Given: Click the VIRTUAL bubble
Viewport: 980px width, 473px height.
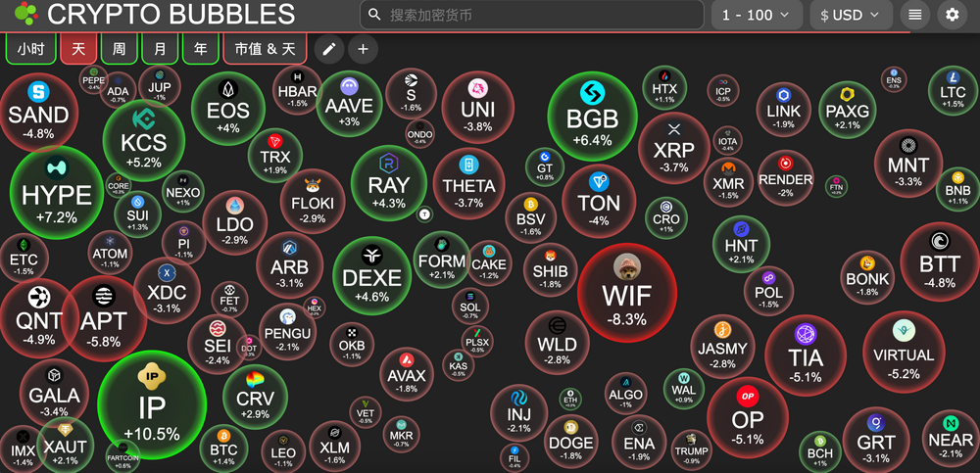Looking at the screenshot, I should (x=904, y=352).
